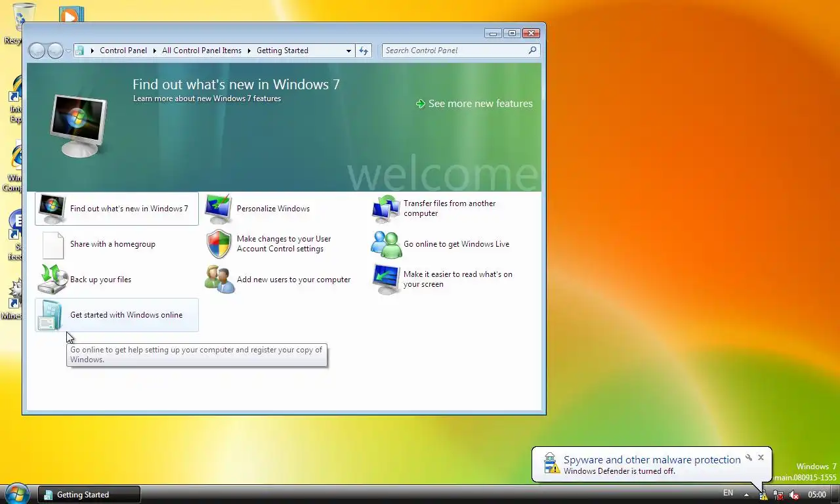This screenshot has height=504, width=840.
Task: Click the search magnifier icon in Control Panel
Action: pyautogui.click(x=532, y=50)
